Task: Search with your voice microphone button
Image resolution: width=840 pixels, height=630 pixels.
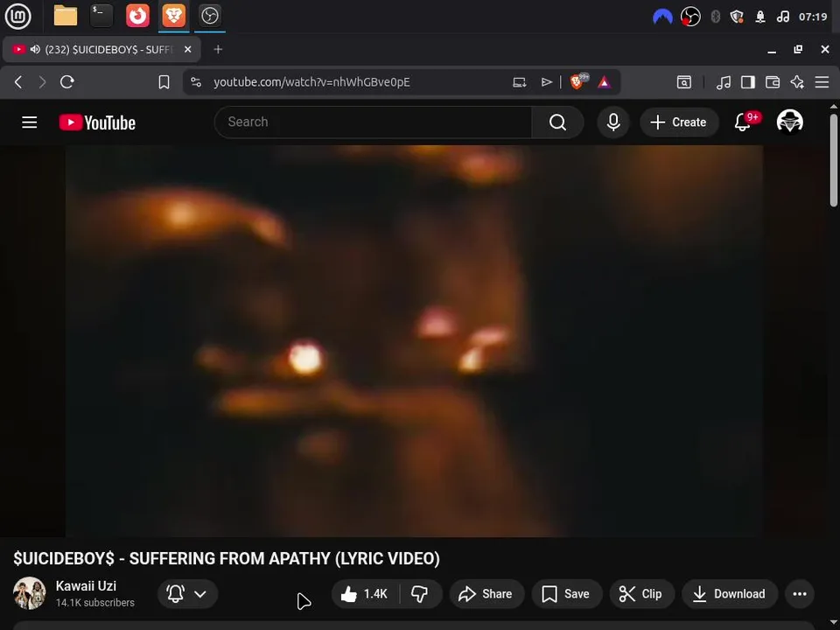Action: pos(613,122)
